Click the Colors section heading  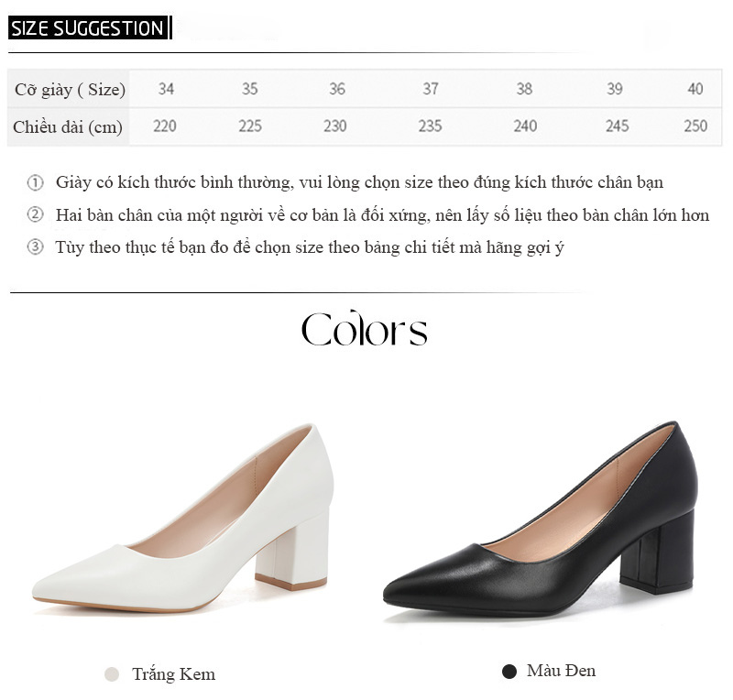click(x=364, y=329)
